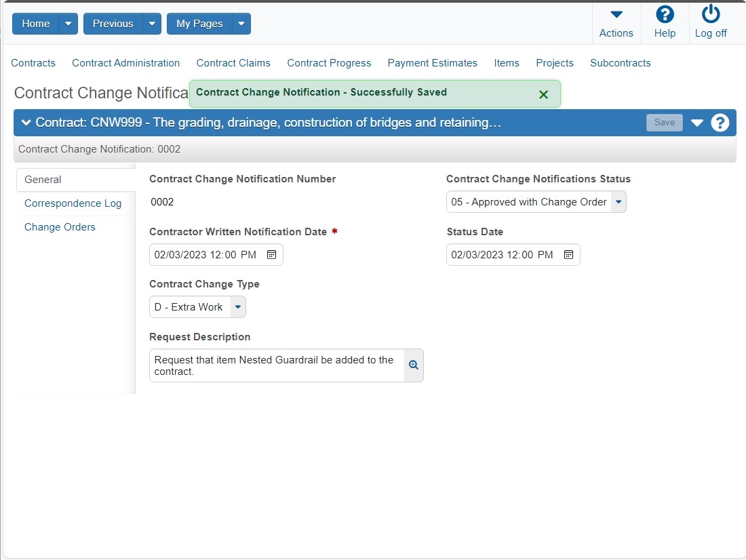The image size is (746, 560).
Task: Click the Request Description magnifier icon
Action: click(414, 365)
